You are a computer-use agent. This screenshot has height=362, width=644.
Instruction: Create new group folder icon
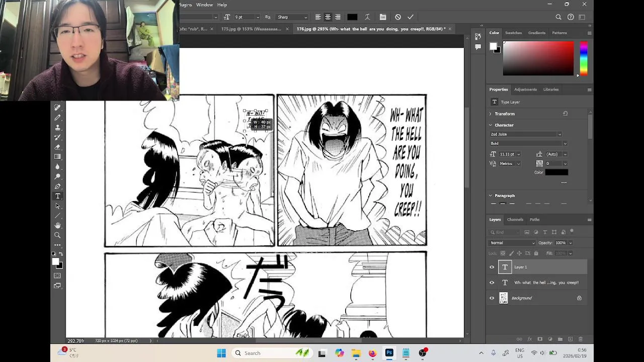[560, 339]
